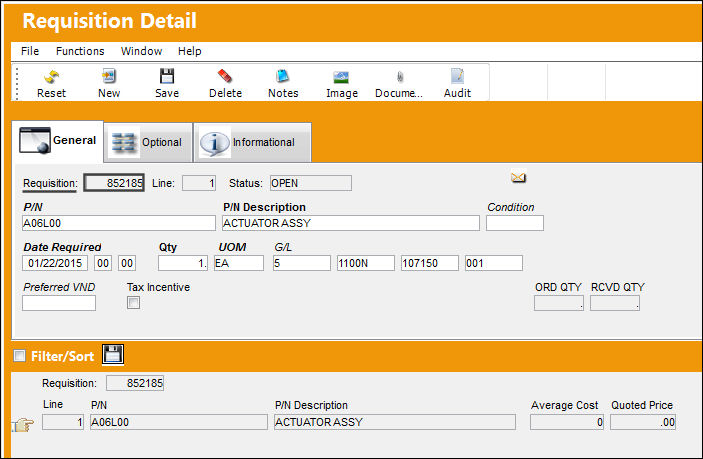
Task: Click the Filter/Sort save disk icon
Action: coord(113,355)
